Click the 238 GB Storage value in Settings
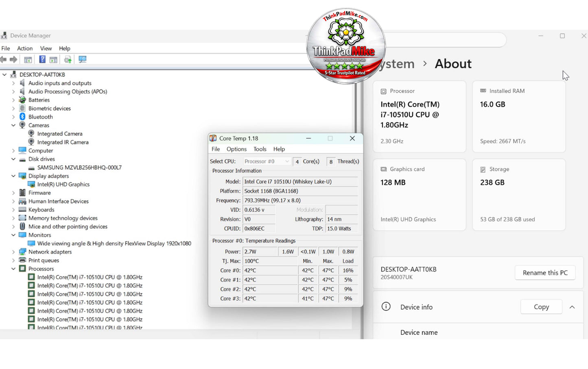 [492, 182]
